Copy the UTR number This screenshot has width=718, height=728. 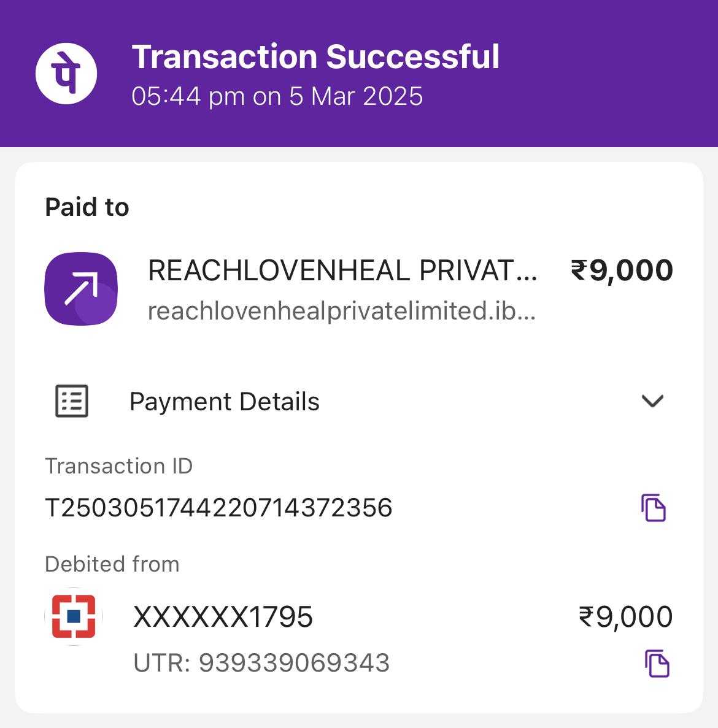[657, 664]
